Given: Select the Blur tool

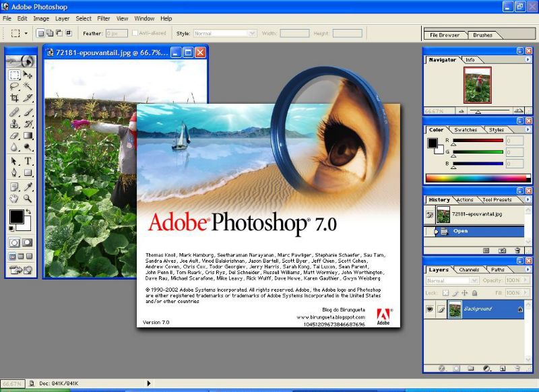Looking at the screenshot, I should click(14, 147).
